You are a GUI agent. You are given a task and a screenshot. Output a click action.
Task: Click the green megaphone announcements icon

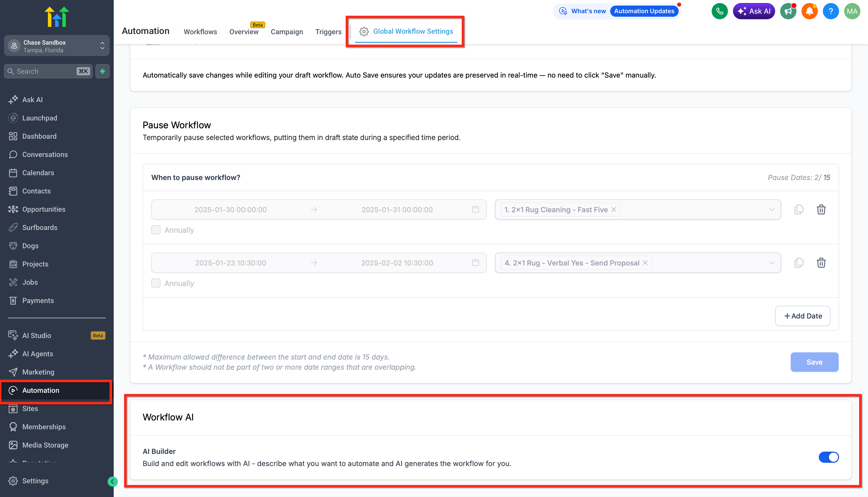[x=788, y=11]
